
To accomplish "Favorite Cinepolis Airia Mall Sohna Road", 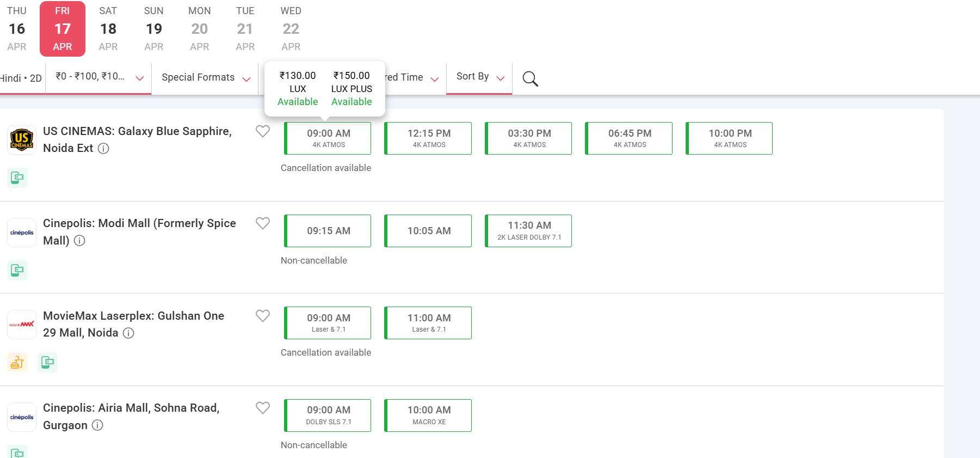I will pyautogui.click(x=263, y=408).
